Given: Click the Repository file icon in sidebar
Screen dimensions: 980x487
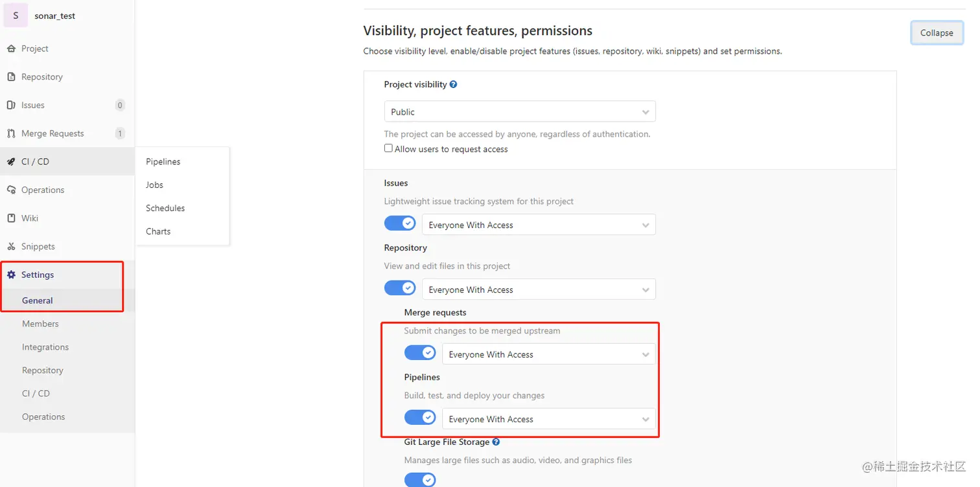Looking at the screenshot, I should click(11, 77).
